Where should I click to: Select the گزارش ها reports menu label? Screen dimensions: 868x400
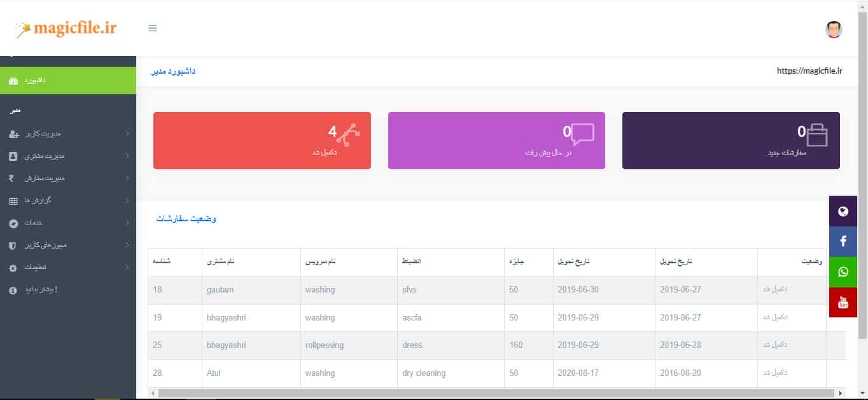click(x=38, y=200)
